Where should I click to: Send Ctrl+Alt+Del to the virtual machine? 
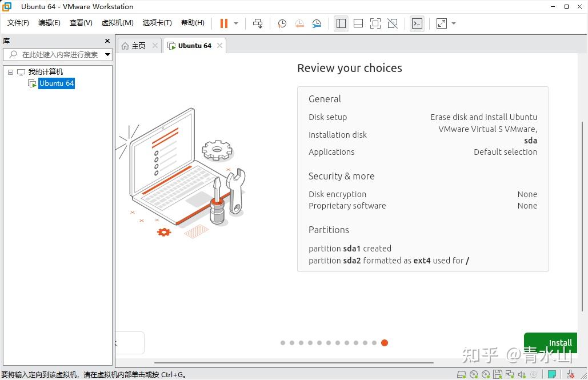(x=258, y=23)
